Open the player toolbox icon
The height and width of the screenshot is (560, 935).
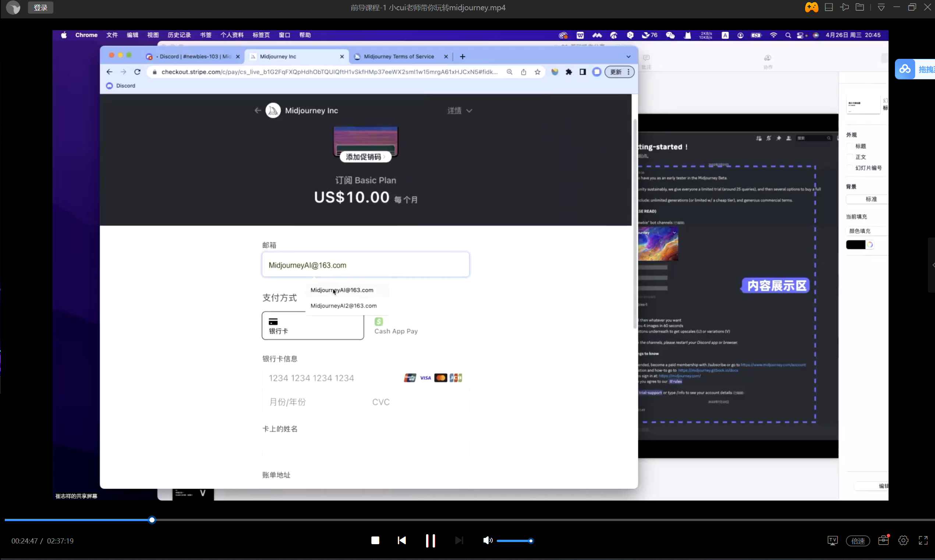tap(883, 540)
